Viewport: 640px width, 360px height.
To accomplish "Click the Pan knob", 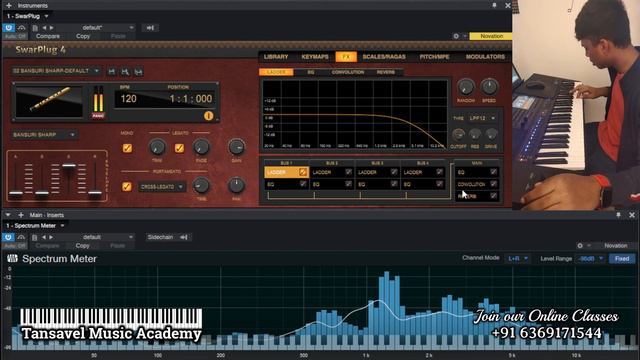I will coord(236,185).
